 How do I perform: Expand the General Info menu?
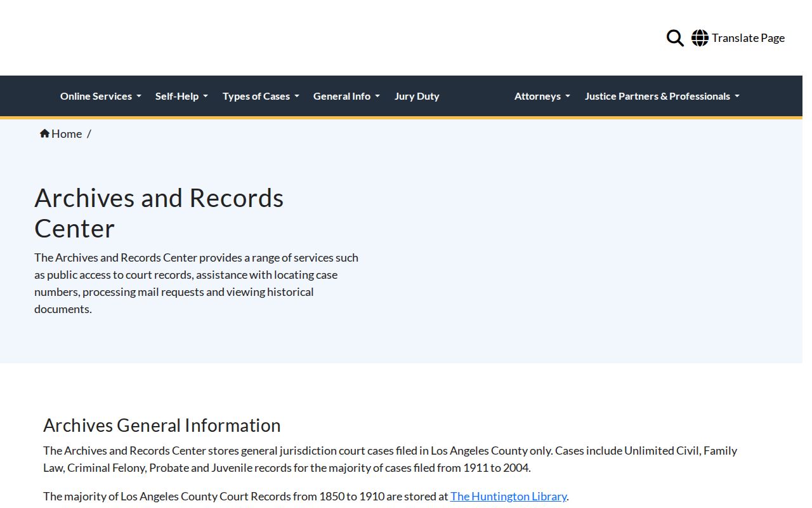[346, 97]
